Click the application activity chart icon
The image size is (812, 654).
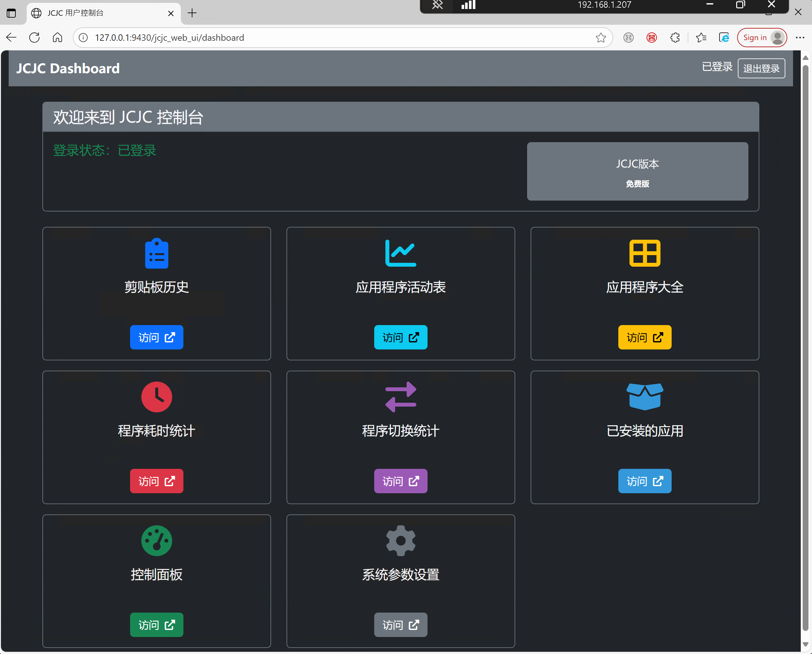click(400, 253)
